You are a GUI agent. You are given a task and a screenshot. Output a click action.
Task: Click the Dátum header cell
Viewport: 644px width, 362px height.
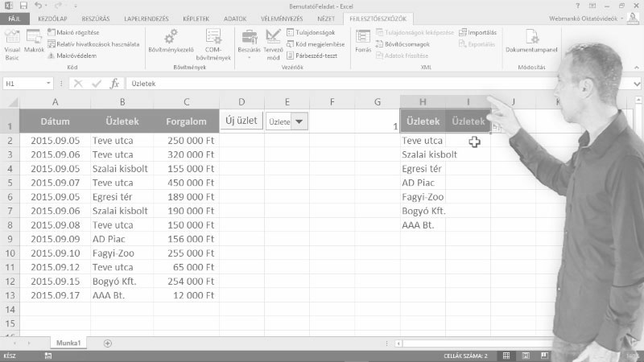point(55,121)
